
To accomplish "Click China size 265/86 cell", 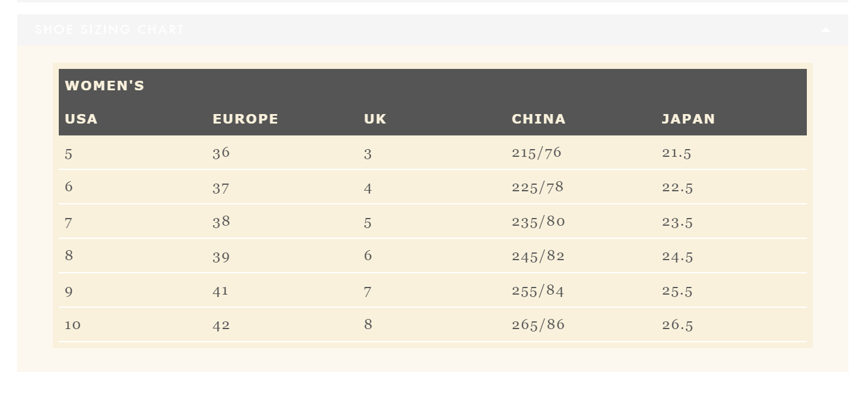I will pyautogui.click(x=538, y=325).
